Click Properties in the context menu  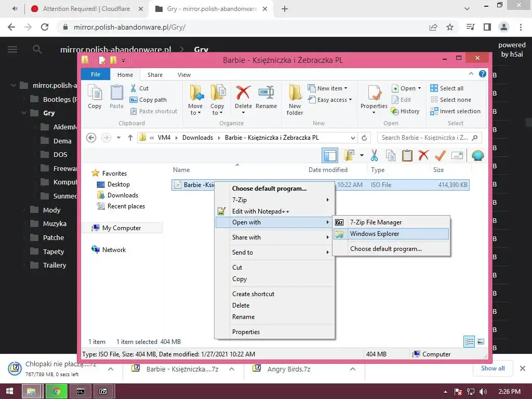click(x=275, y=332)
